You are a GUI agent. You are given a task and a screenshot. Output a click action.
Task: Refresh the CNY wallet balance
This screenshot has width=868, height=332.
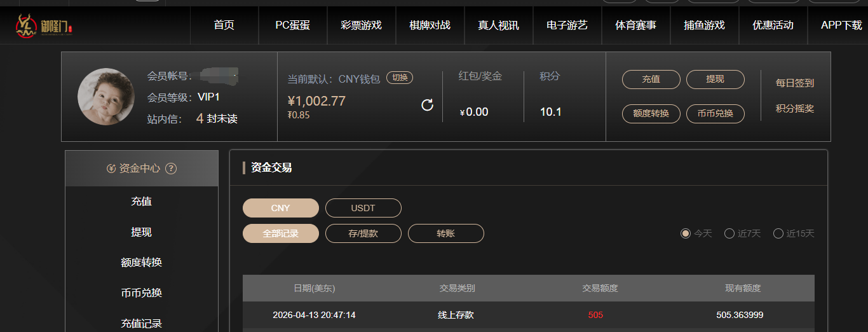coord(428,105)
